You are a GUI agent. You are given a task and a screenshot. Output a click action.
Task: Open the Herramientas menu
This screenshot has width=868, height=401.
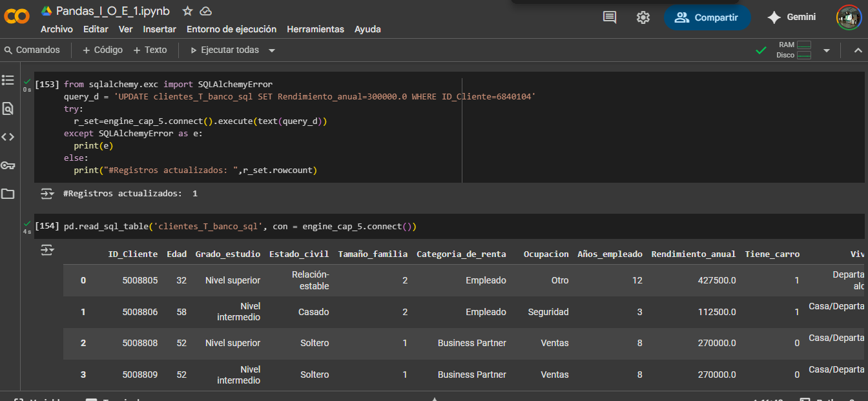[315, 29]
